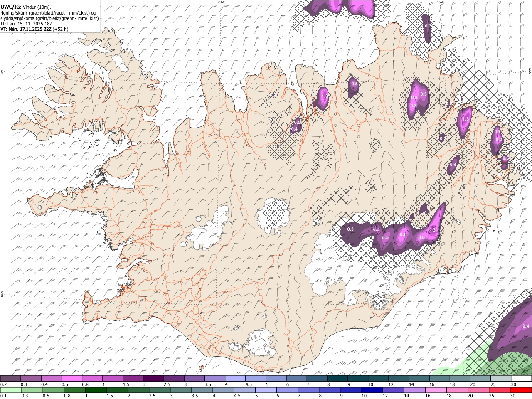The image size is (532, 399).
Task: Click the 'UWC/IG: Vindur (10m)' title text
Action: point(25,7)
